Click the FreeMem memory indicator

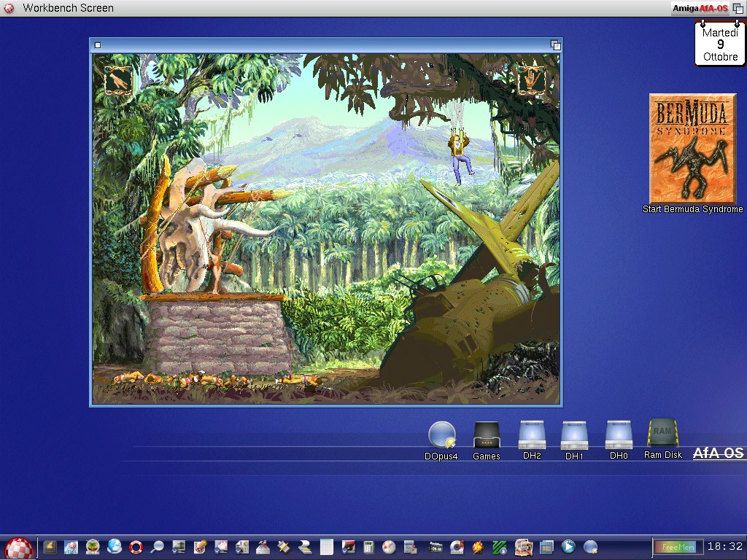(x=678, y=546)
